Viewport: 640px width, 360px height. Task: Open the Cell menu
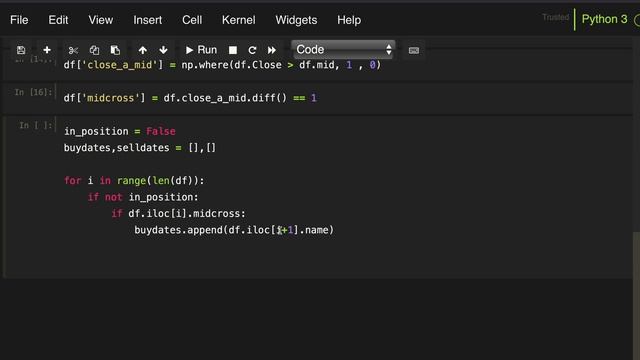point(192,20)
